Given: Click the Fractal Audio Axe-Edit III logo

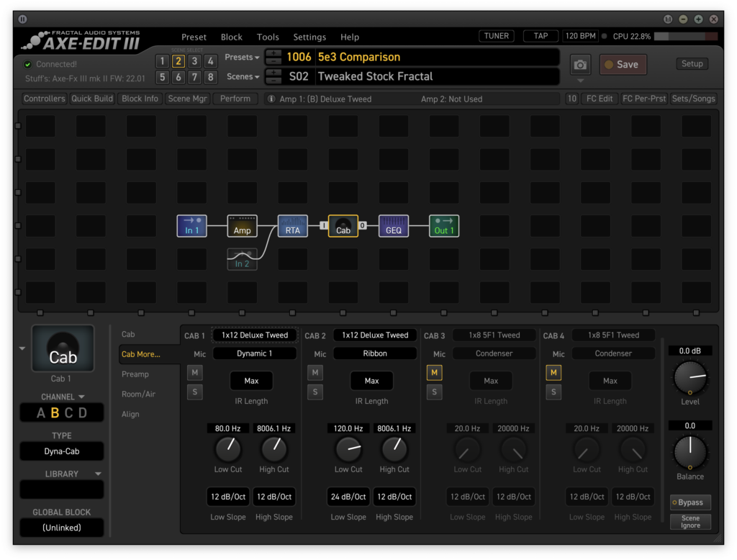Looking at the screenshot, I should 81,40.
